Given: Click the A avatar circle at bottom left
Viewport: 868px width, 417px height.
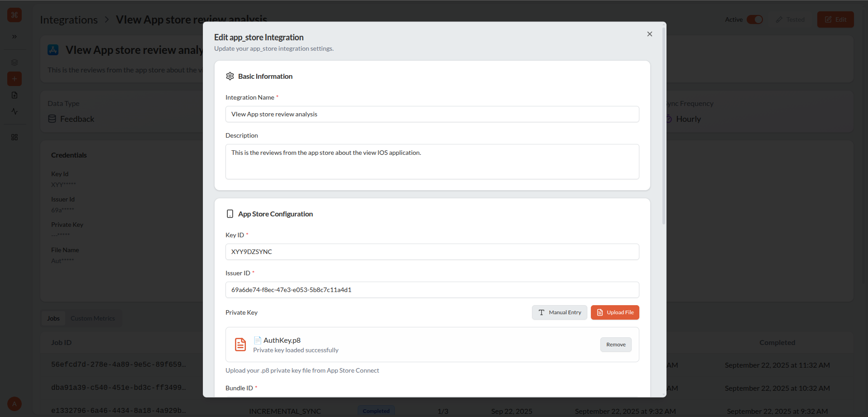Looking at the screenshot, I should pos(14,403).
